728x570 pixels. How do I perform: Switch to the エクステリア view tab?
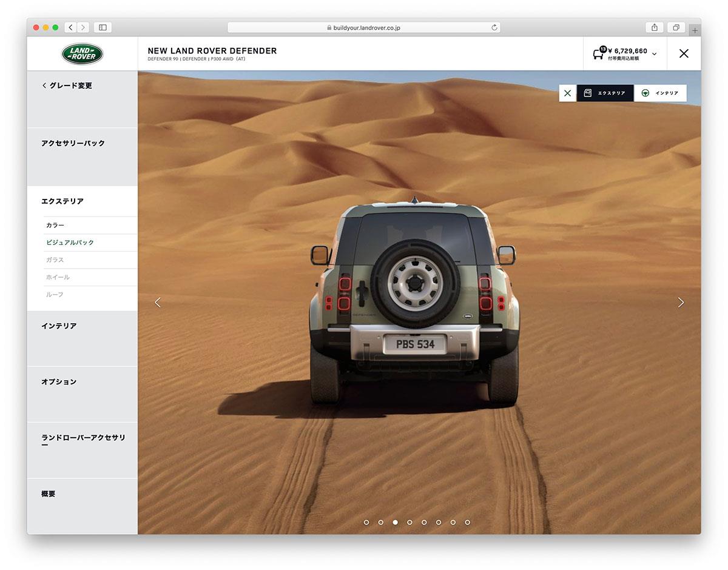pos(605,93)
